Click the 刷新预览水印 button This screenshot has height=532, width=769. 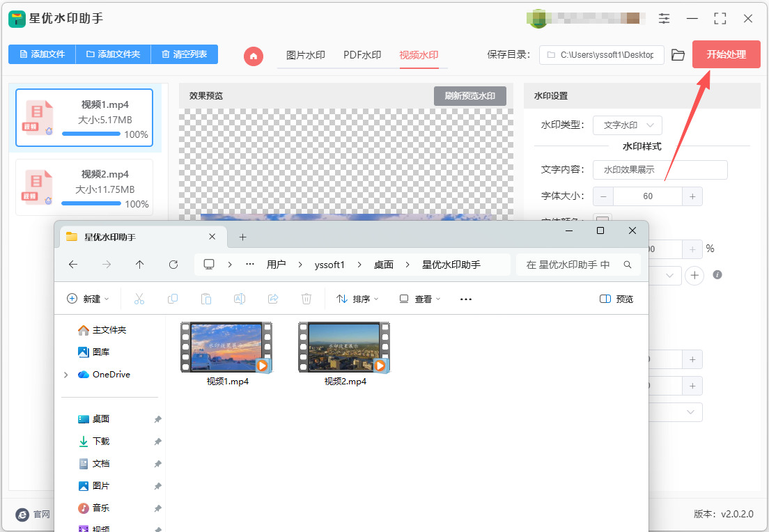(x=470, y=96)
